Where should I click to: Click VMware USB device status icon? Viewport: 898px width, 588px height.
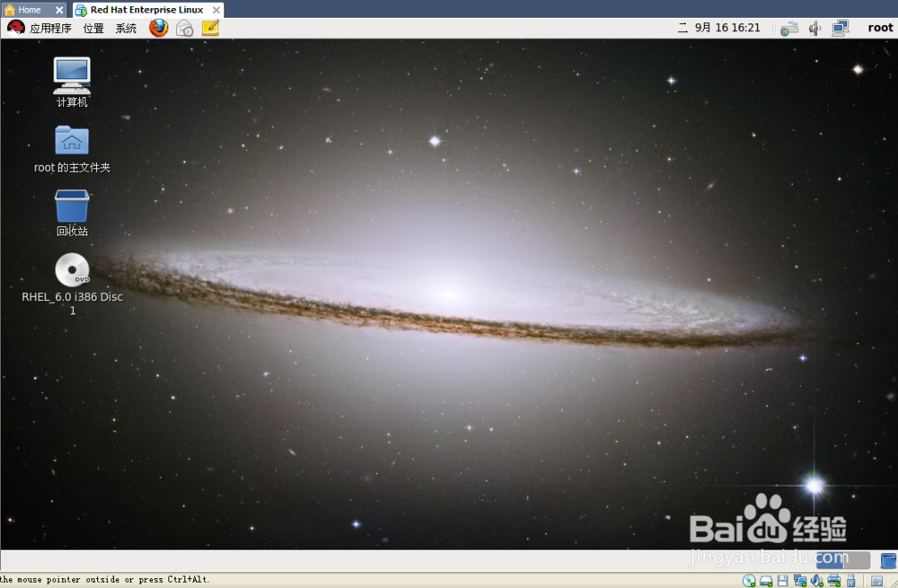851,581
